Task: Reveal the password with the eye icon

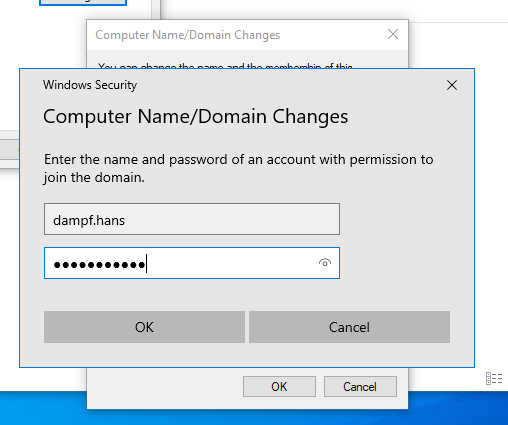Action: (325, 263)
